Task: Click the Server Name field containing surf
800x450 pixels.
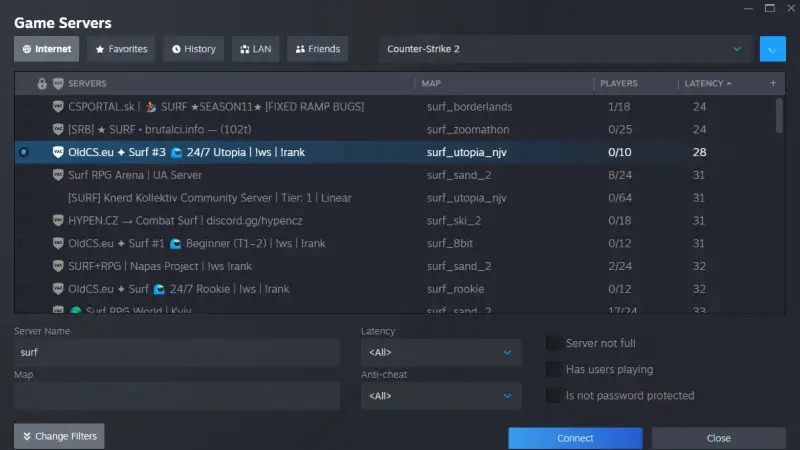Action: (x=177, y=353)
